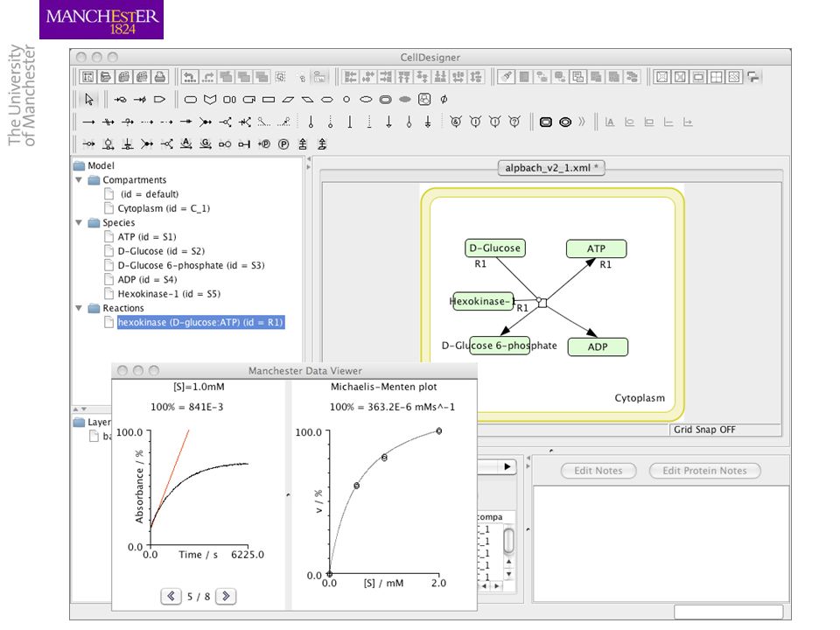Go to next plot in Data Viewer

click(226, 596)
